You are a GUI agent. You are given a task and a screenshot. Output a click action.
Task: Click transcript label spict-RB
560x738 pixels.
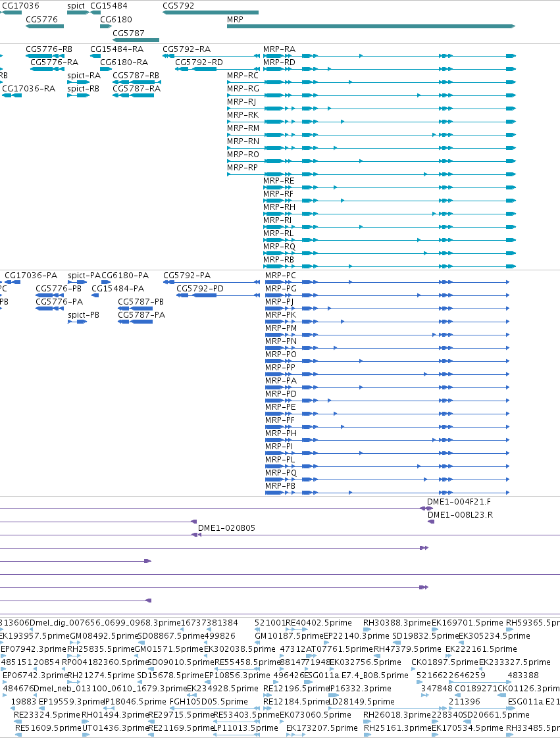point(84,89)
